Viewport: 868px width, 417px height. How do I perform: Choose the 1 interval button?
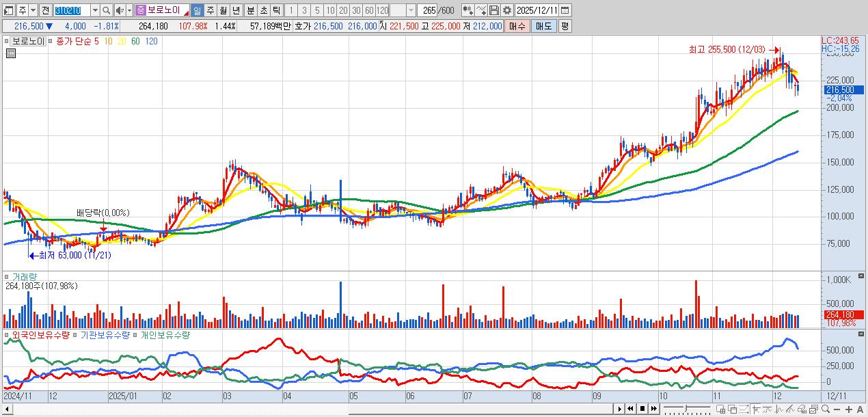(x=291, y=10)
